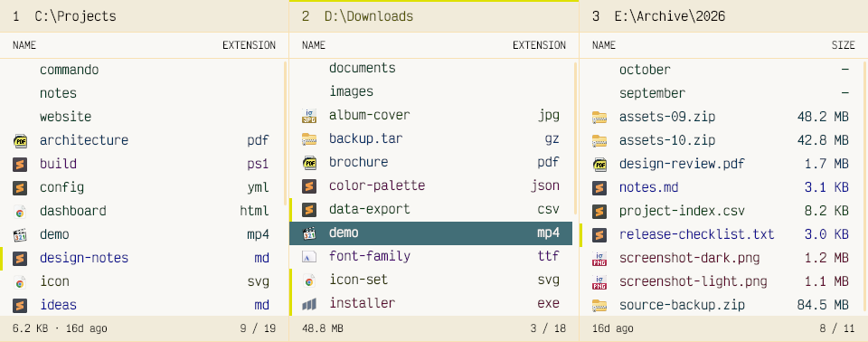Click the 3 / 18 status counter

point(548,328)
